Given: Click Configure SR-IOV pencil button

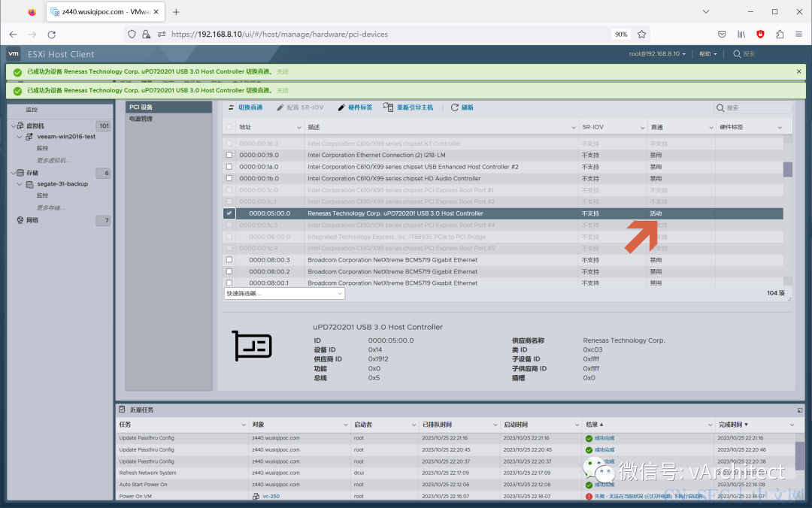Looking at the screenshot, I should pos(300,107).
